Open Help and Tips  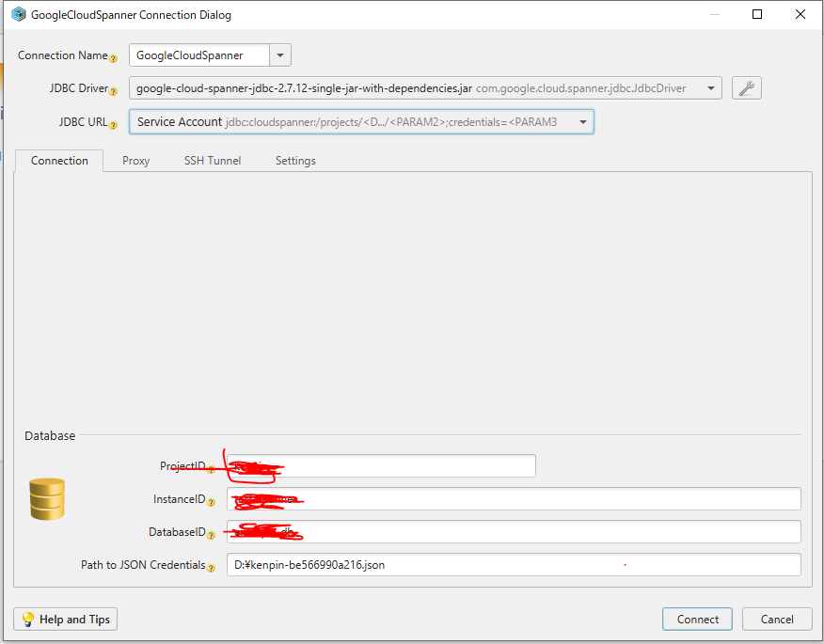coord(65,619)
